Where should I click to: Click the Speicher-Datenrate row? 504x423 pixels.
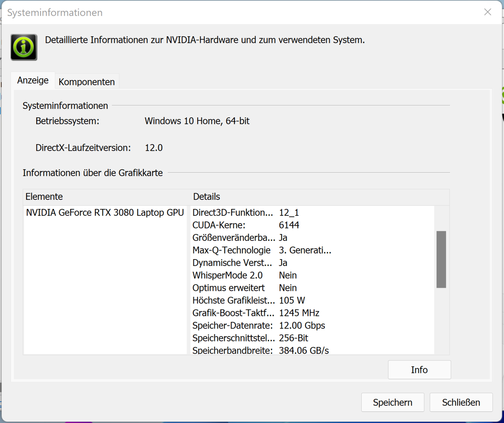click(x=247, y=325)
